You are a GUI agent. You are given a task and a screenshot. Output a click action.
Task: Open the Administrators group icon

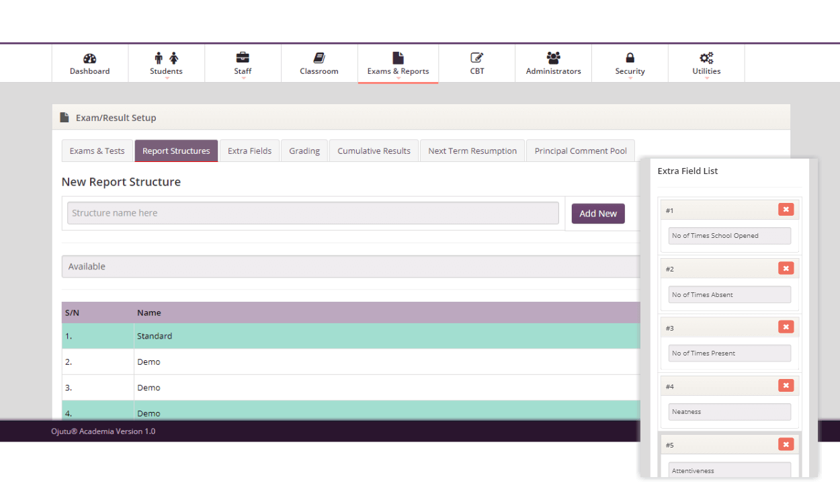554,58
